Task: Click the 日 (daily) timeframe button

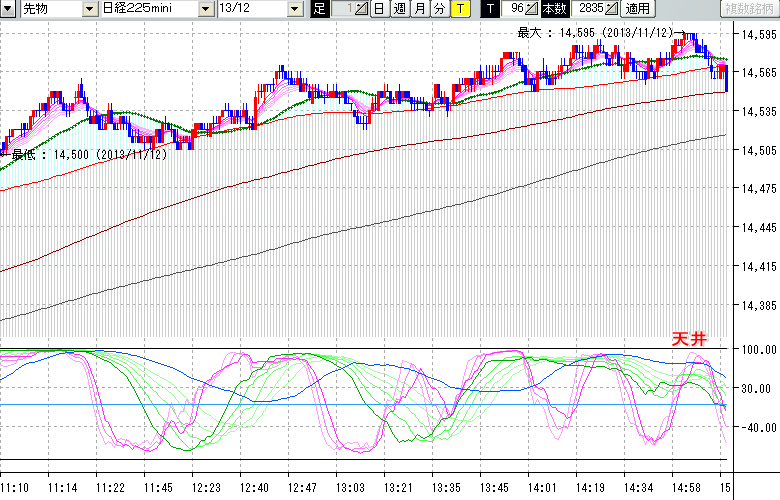Action: (379, 9)
